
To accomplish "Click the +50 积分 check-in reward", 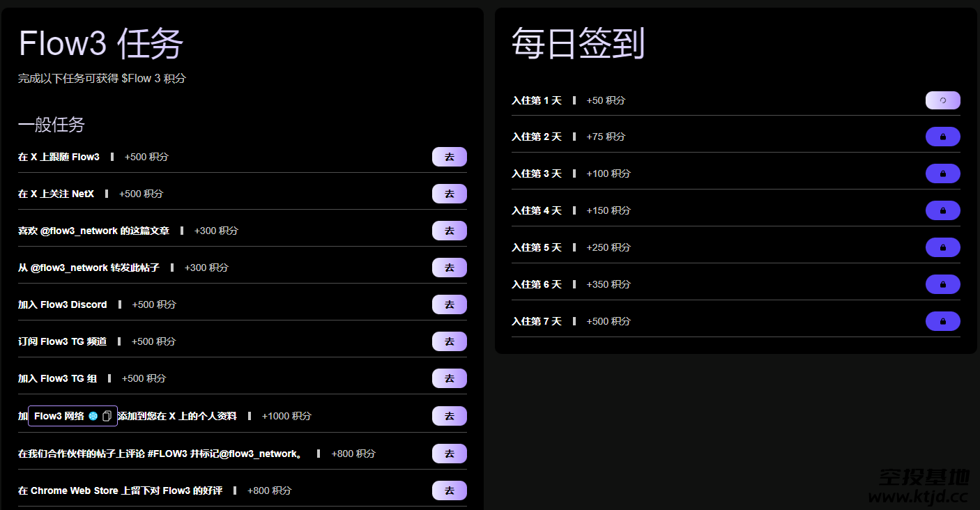I will (606, 100).
